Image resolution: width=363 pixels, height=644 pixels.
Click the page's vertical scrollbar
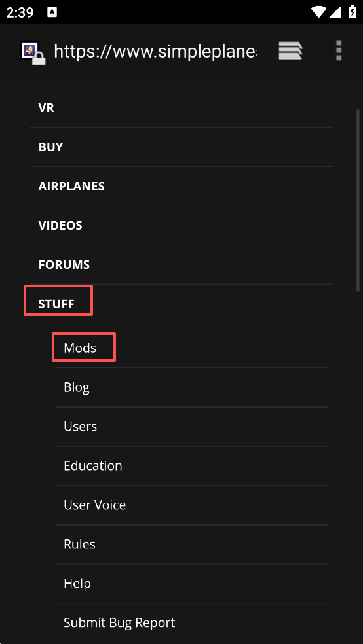358,200
